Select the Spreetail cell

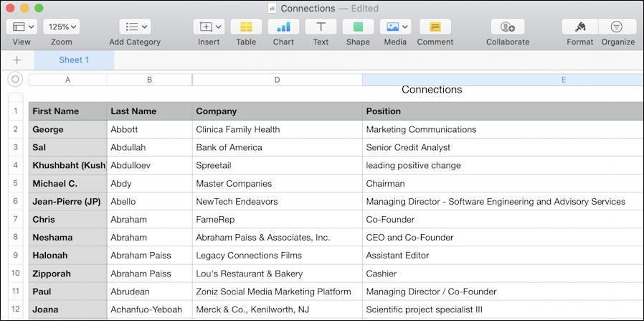pyautogui.click(x=278, y=166)
